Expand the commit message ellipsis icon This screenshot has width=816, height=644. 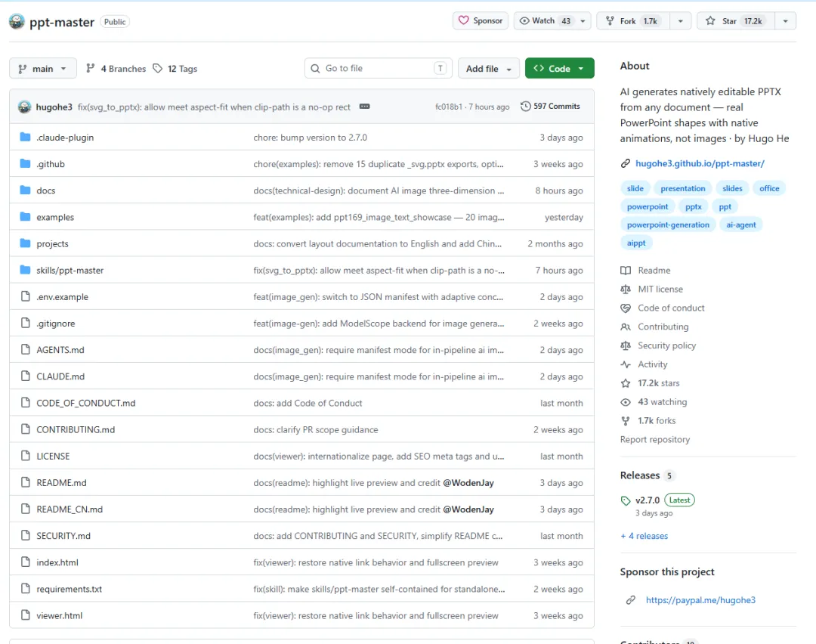(x=364, y=107)
